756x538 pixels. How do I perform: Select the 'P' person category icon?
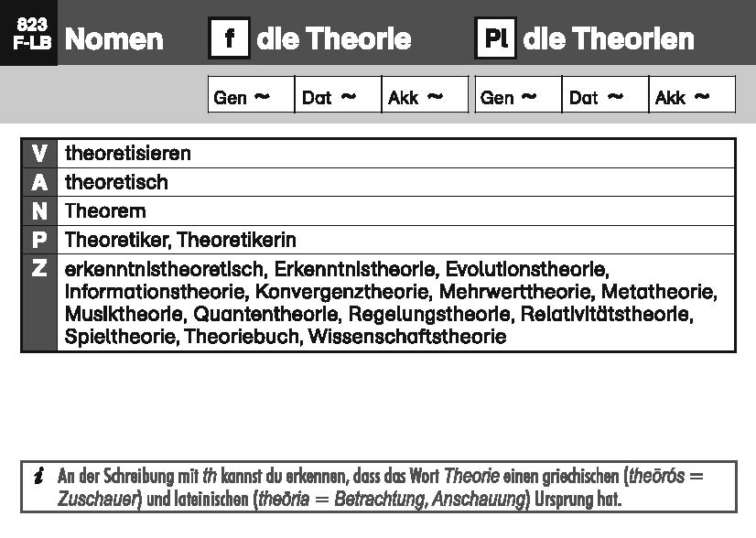click(38, 241)
